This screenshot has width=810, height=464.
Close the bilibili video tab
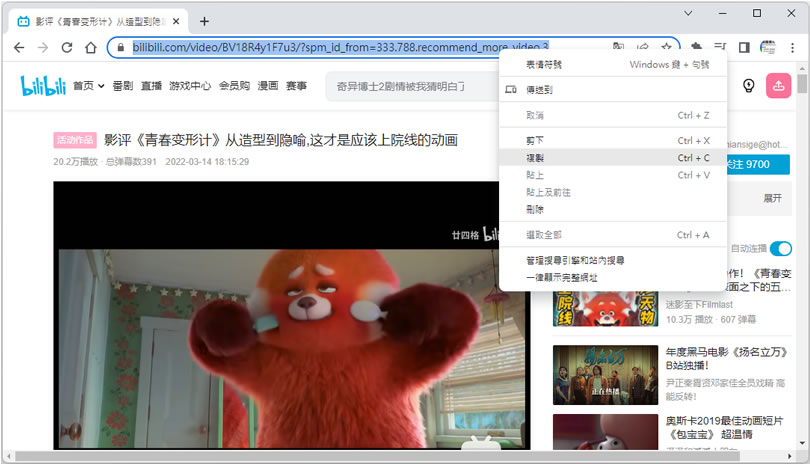(176, 21)
